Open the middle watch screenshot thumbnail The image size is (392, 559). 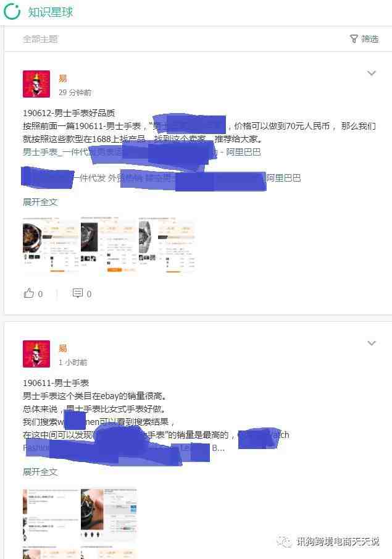pyautogui.click(x=108, y=245)
